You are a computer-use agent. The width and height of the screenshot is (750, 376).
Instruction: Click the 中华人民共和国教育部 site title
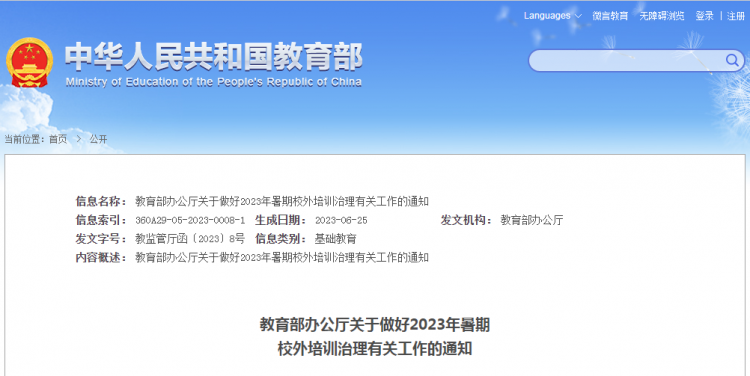pyautogui.click(x=214, y=56)
